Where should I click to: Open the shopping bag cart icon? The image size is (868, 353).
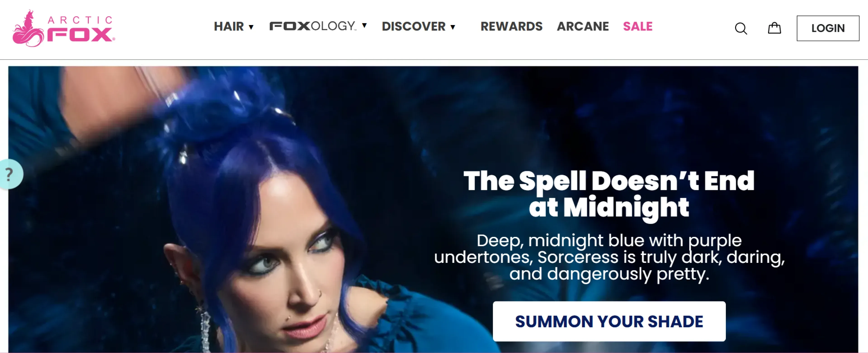coord(774,28)
